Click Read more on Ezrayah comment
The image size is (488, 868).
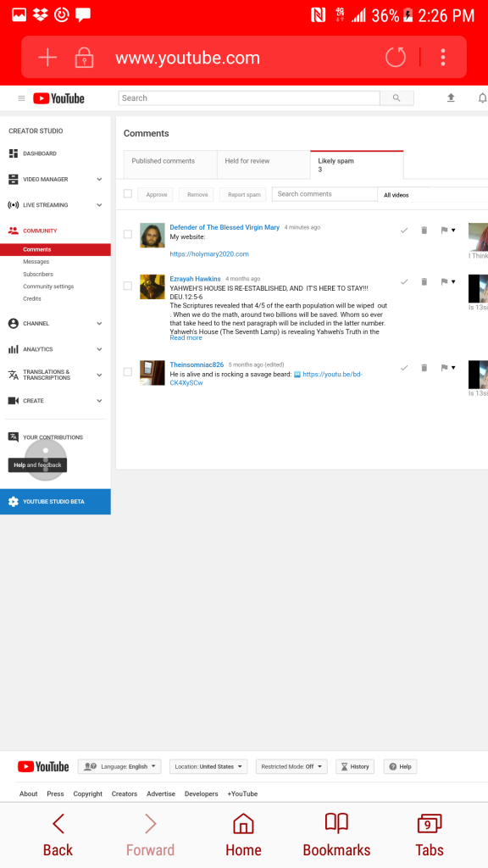[186, 337]
